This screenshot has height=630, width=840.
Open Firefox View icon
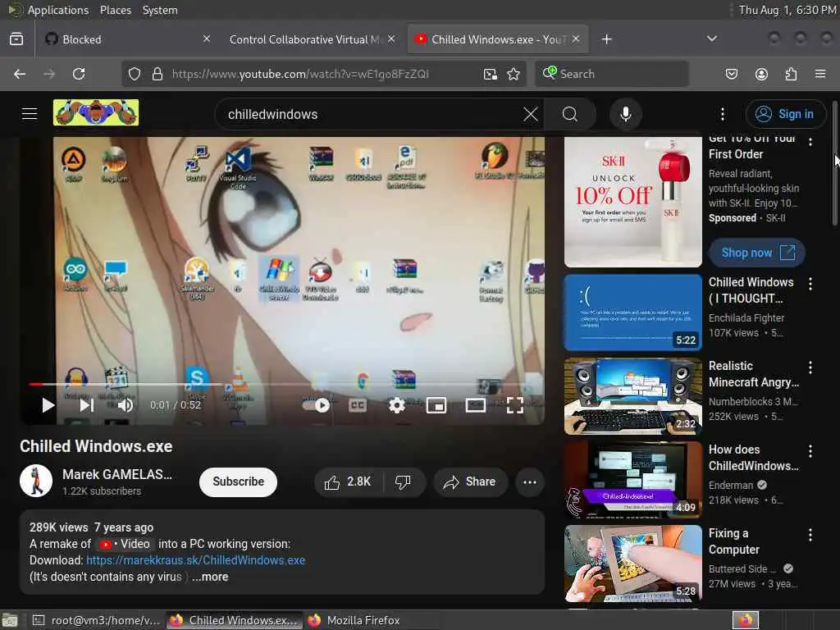(x=16, y=39)
